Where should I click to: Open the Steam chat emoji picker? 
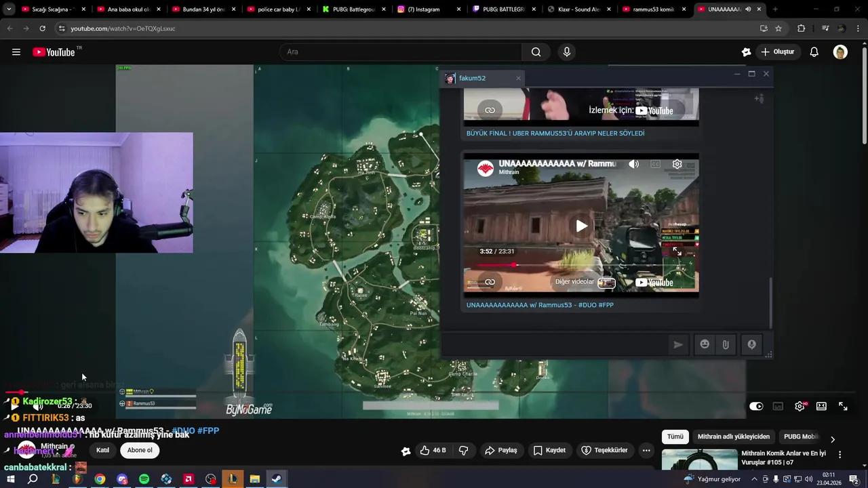coord(705,344)
